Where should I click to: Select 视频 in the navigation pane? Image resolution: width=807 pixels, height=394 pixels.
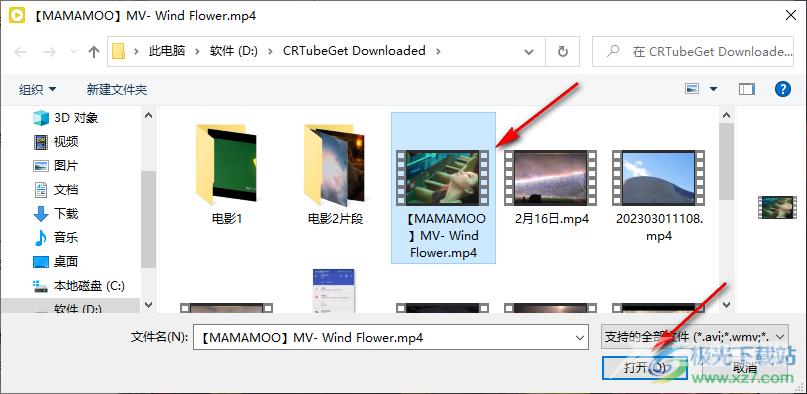click(x=56, y=141)
